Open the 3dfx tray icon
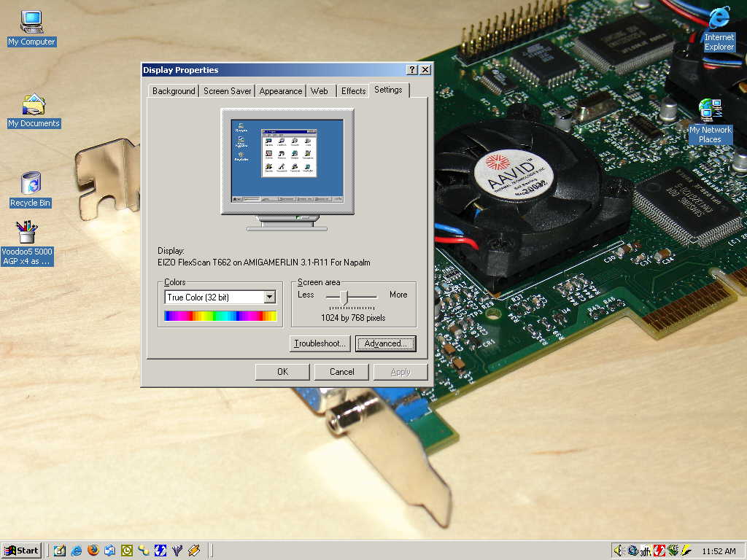 pyautogui.click(x=646, y=551)
